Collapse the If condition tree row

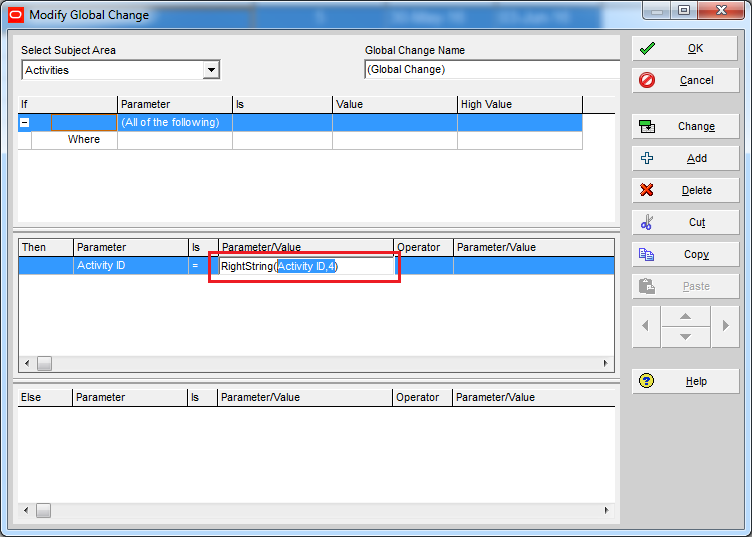pyautogui.click(x=25, y=123)
